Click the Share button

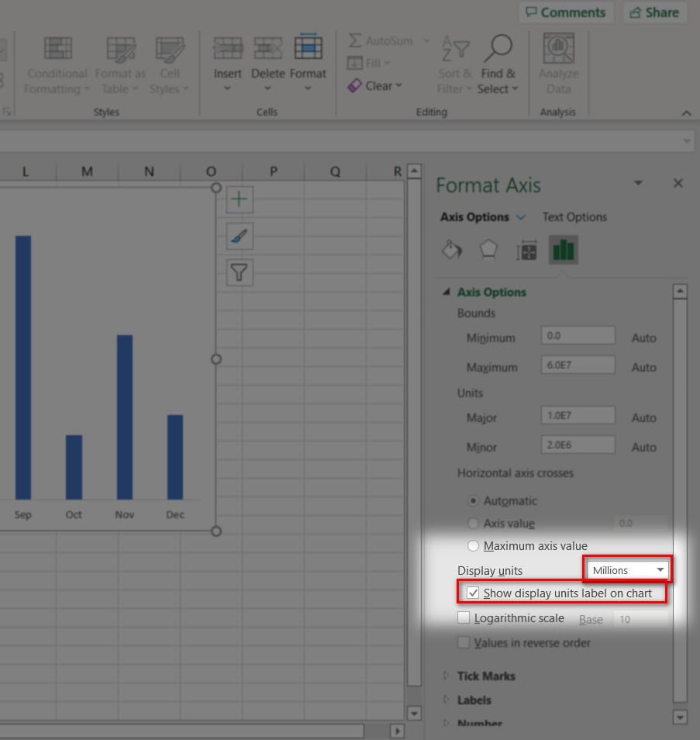point(654,12)
